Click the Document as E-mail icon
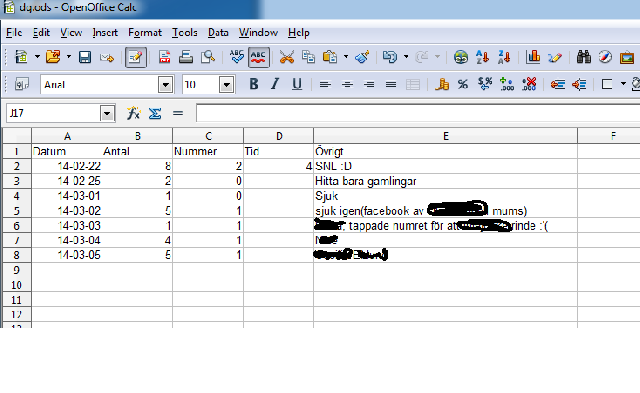This screenshot has width=640, height=393. click(x=107, y=58)
